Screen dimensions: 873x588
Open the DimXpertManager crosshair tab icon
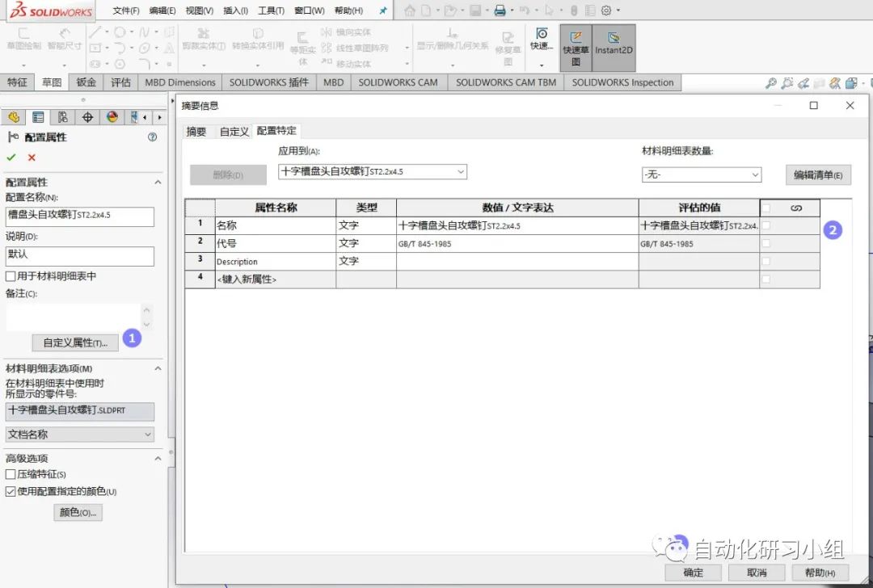87,117
